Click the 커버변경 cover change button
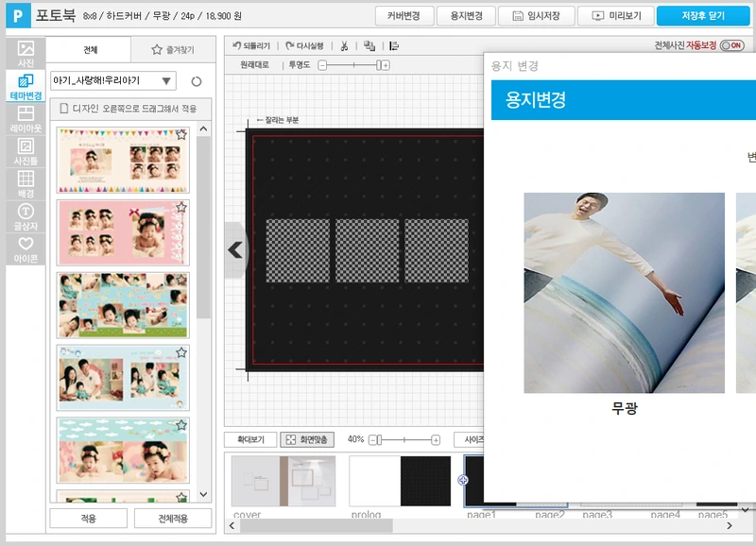 pos(404,16)
